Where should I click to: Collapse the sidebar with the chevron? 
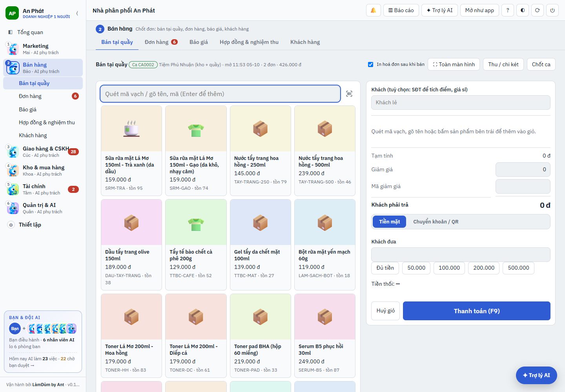tap(77, 13)
